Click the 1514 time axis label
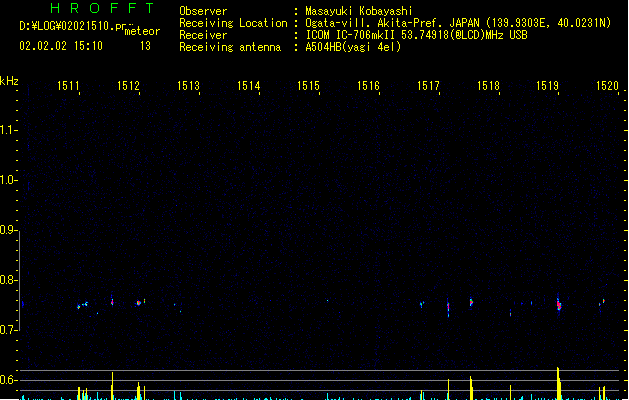 click(x=248, y=86)
